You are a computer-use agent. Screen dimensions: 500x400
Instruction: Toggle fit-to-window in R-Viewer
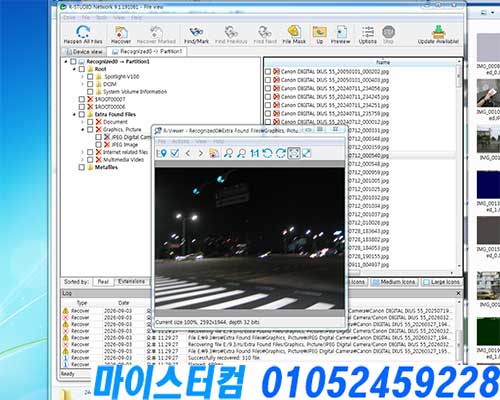pos(294,153)
